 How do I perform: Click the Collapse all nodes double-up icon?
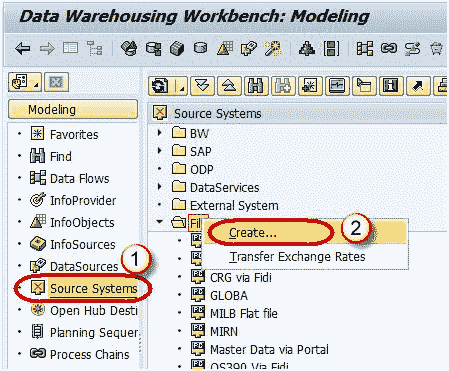(229, 86)
